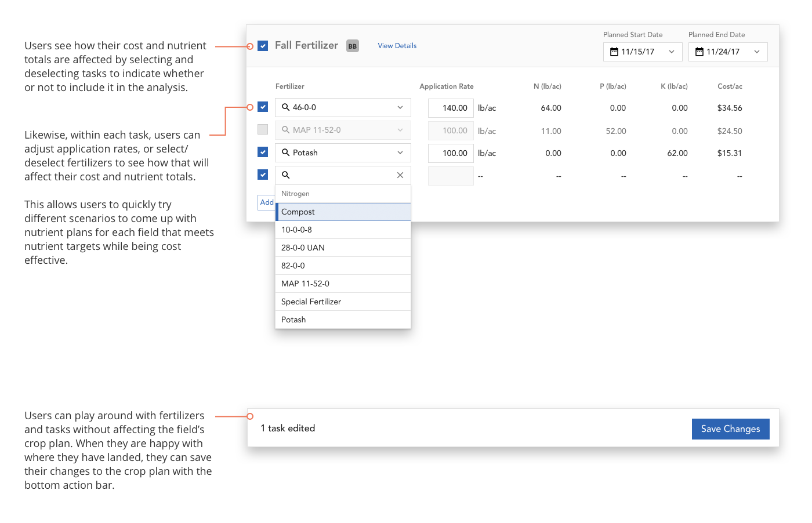Click the 11/15/17 start date value
The width and height of the screenshot is (812, 523).
click(x=637, y=52)
